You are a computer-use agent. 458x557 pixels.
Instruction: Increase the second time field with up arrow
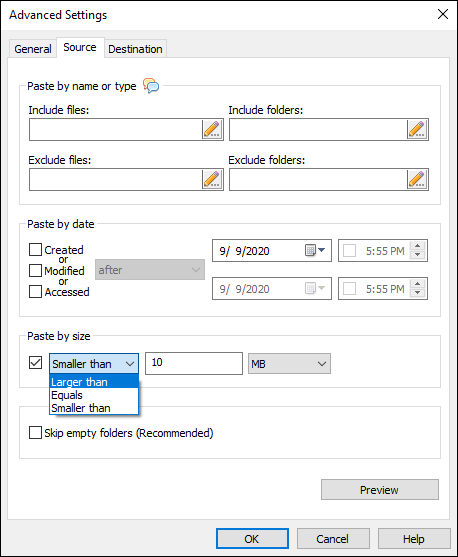418,284
